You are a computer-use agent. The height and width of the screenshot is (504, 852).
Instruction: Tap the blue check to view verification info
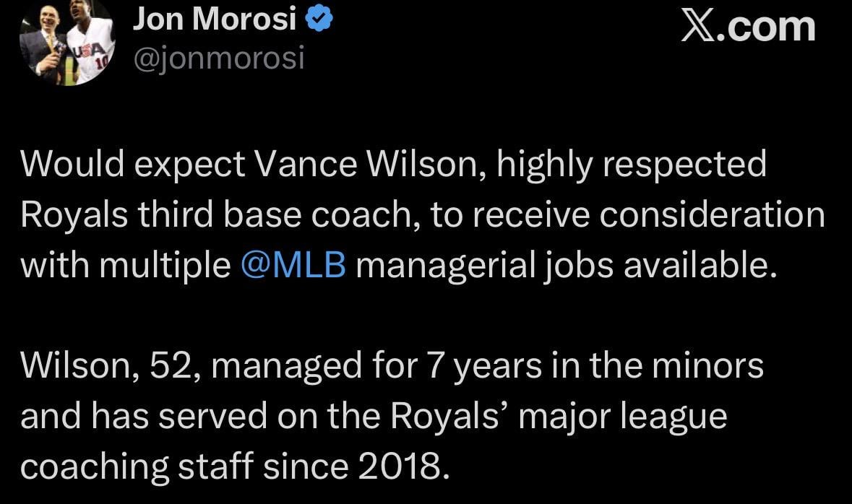317,21
